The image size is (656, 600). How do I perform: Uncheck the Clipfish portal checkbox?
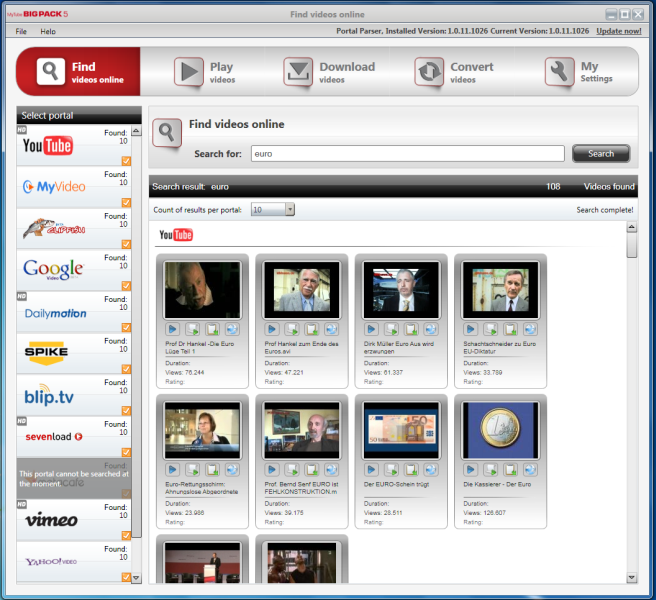pos(126,244)
